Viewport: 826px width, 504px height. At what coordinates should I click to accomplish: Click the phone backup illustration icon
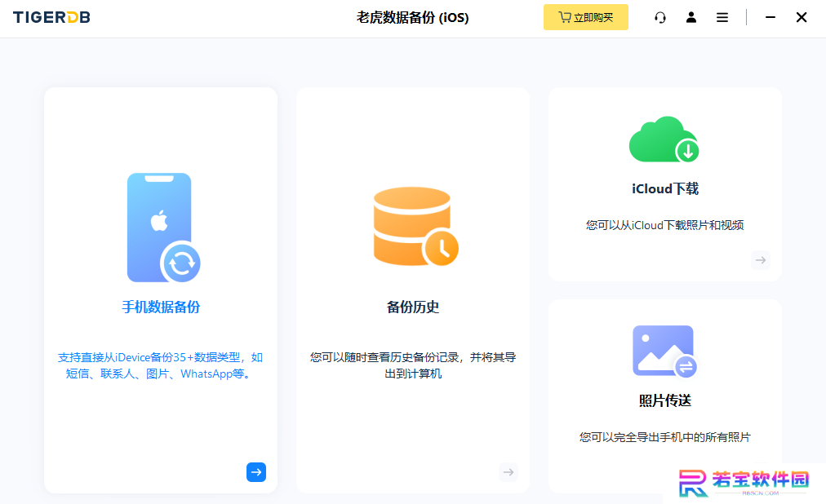coord(163,228)
